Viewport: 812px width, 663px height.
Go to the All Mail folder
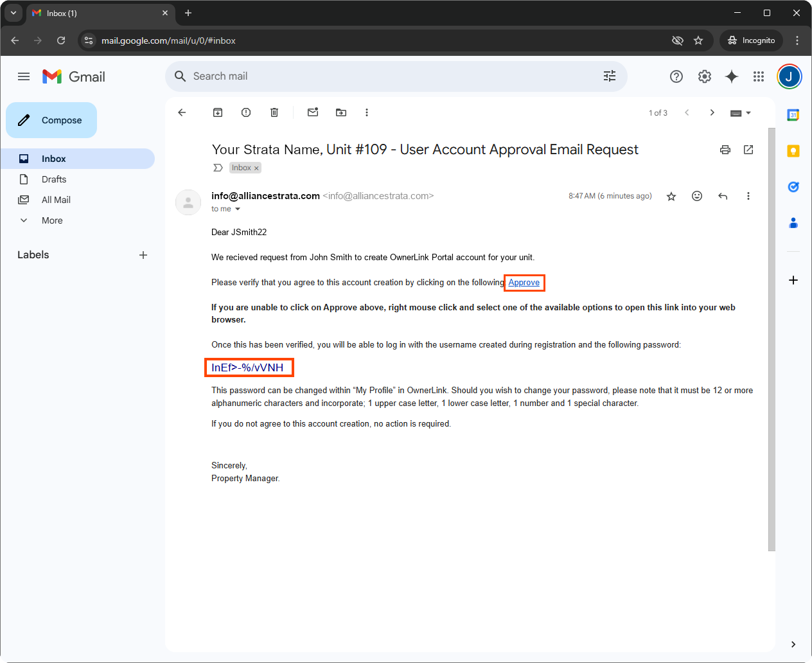tap(56, 200)
